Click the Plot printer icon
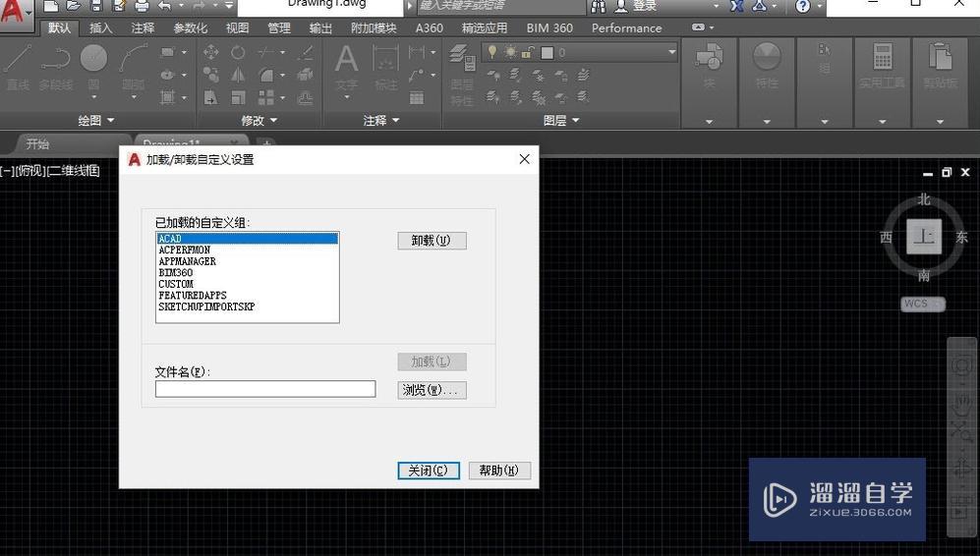Screen dimensions: 980x556 coord(142,6)
